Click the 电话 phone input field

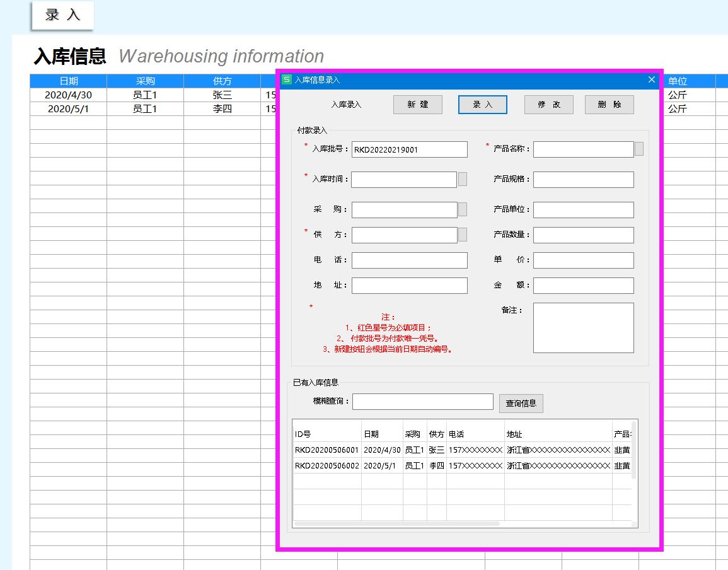tap(409, 260)
